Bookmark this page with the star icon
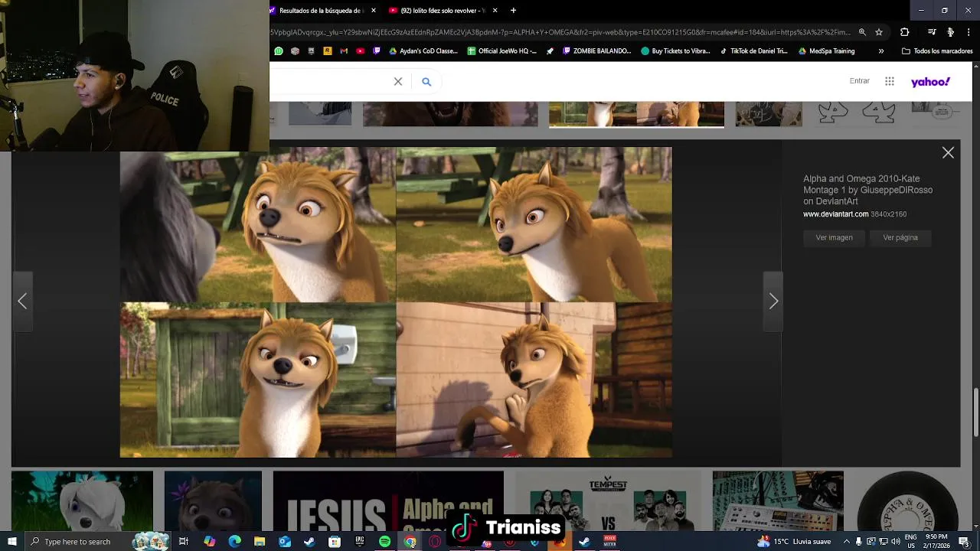Image resolution: width=980 pixels, height=551 pixels. pyautogui.click(x=879, y=32)
